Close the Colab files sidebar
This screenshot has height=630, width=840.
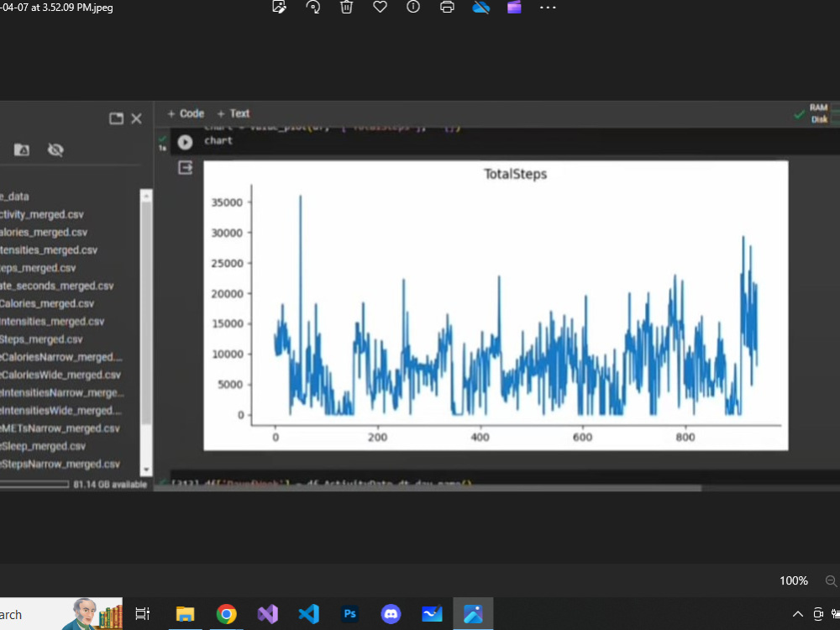pyautogui.click(x=137, y=118)
